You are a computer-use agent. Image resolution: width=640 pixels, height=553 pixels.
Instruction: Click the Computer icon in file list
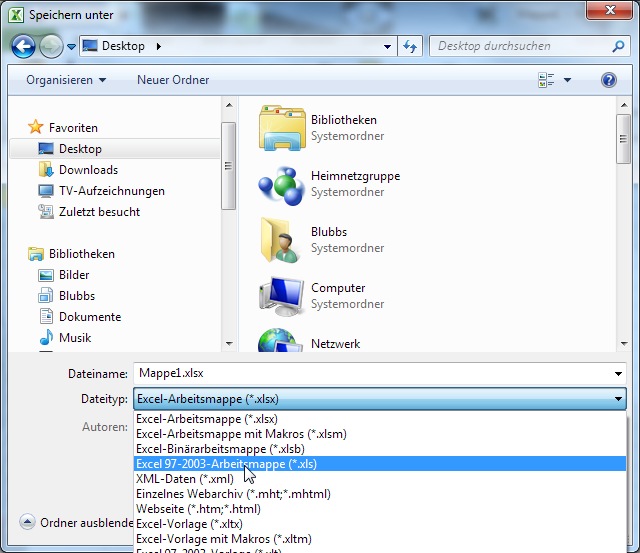pos(282,296)
